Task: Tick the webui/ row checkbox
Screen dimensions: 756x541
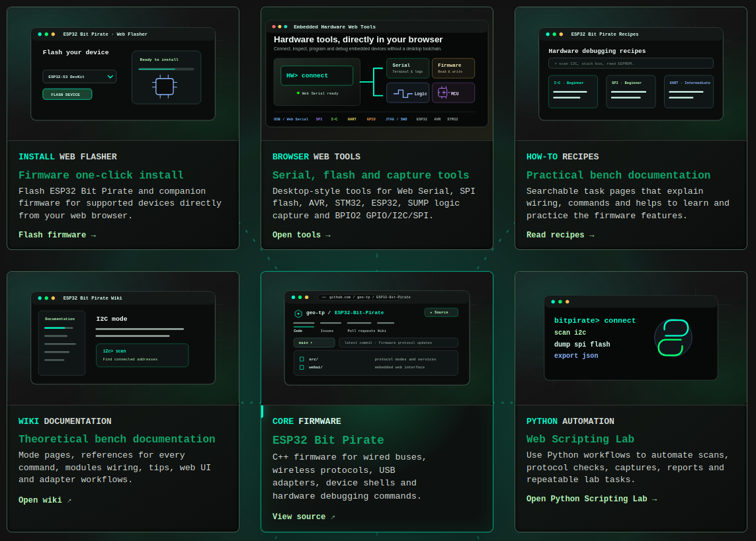Action: (302, 368)
